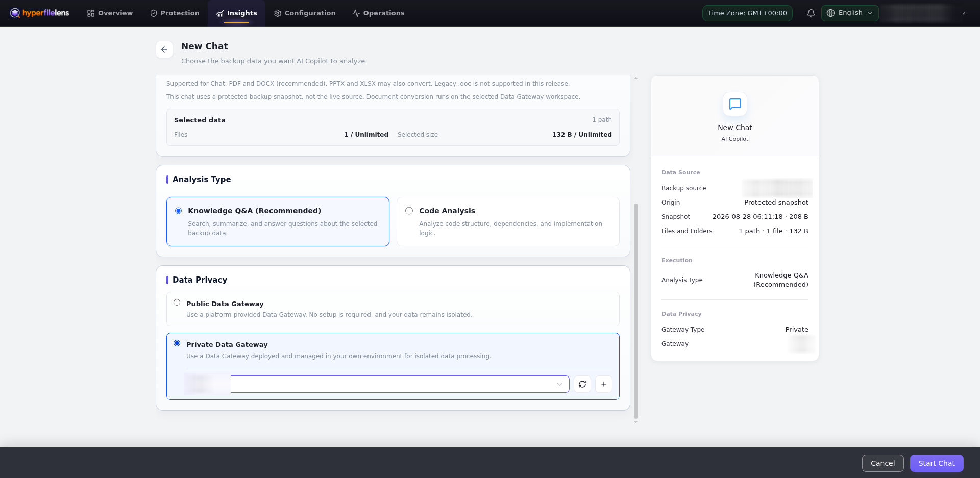Expand the private gateway selection dropdown
Image resolution: width=980 pixels, height=478 pixels.
tap(377, 384)
